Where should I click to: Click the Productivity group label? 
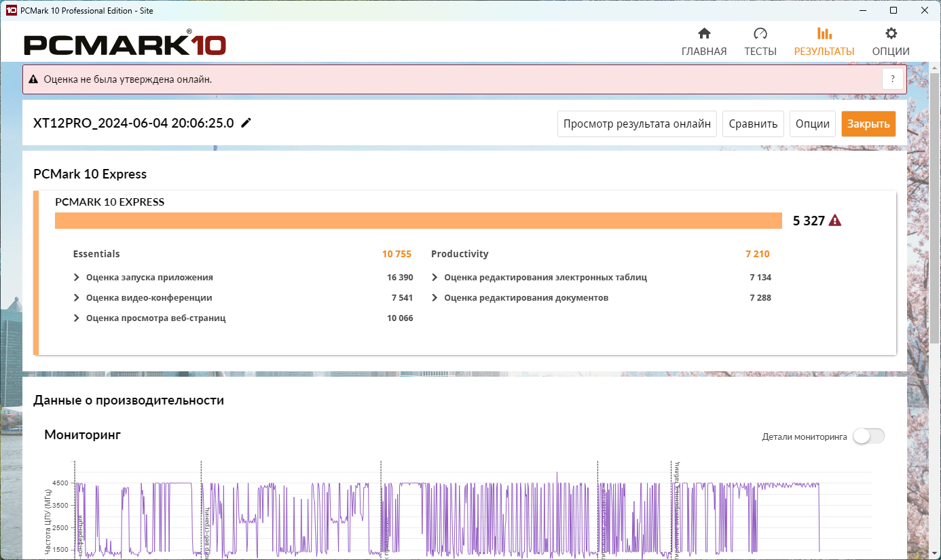pos(460,254)
